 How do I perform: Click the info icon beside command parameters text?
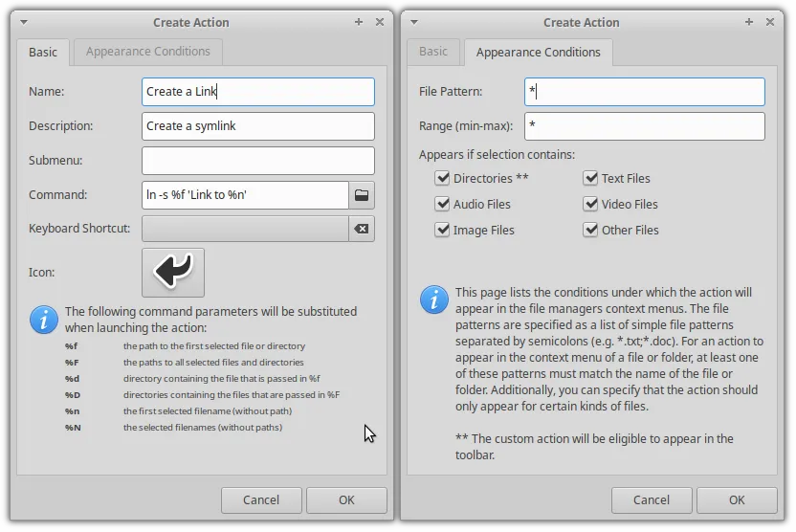click(44, 320)
